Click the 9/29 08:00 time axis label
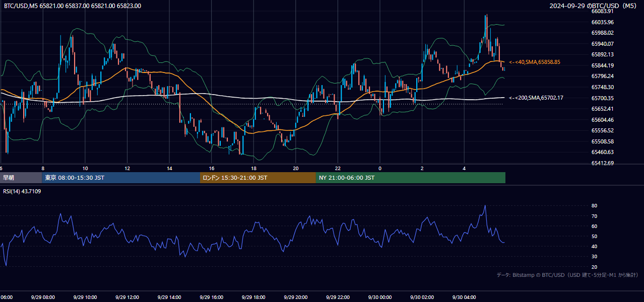This screenshot has width=644, height=302. (43, 297)
